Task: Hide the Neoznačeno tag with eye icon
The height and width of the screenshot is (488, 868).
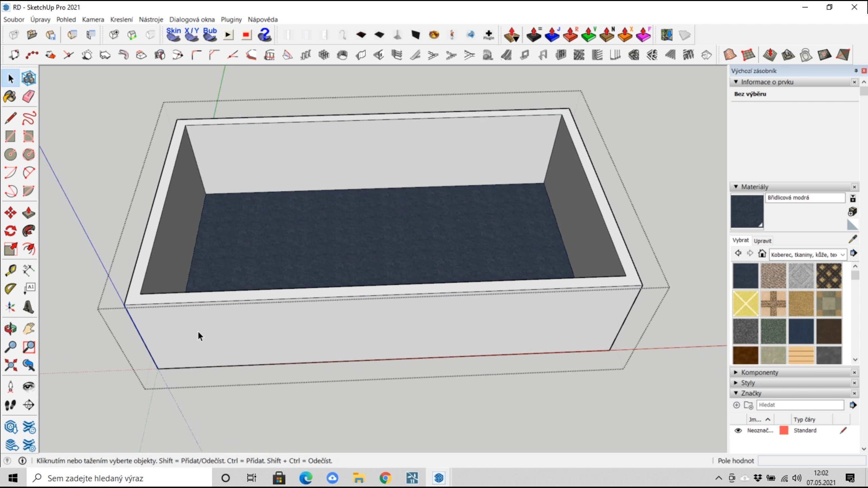Action: click(x=738, y=430)
